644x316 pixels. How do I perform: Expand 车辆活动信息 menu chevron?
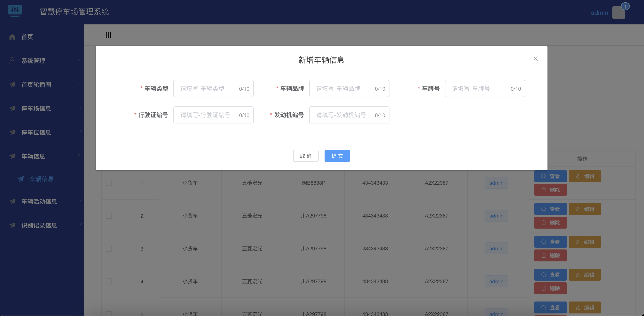pyautogui.click(x=80, y=201)
